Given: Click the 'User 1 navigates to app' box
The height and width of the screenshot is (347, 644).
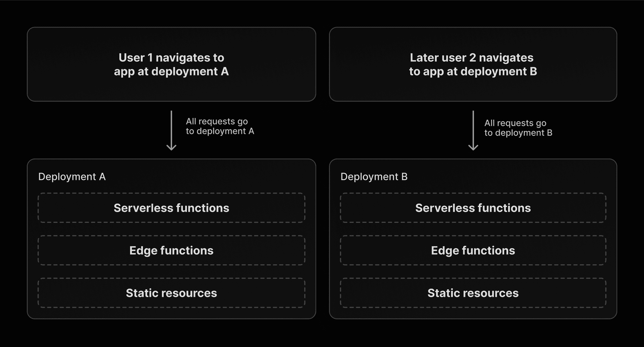Looking at the screenshot, I should pyautogui.click(x=171, y=64).
